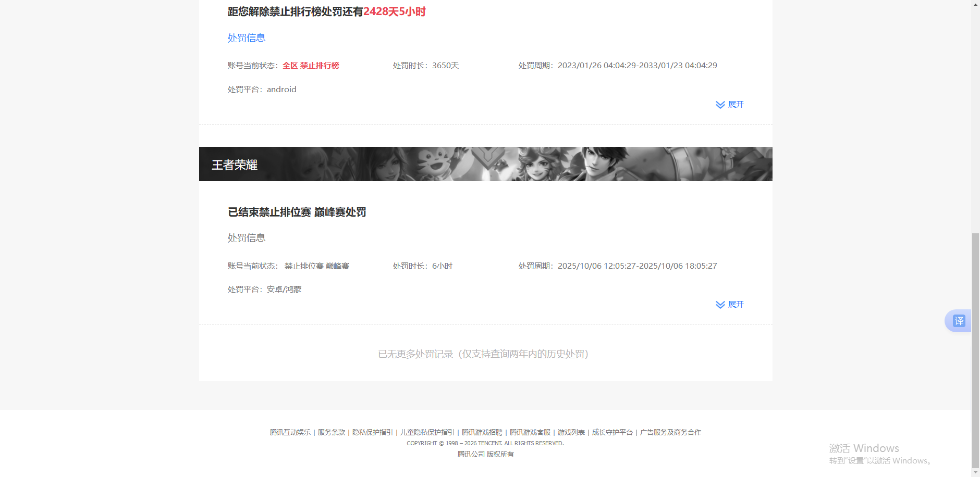Click the 已结束禁止排位赛 巅峰赛处罚 heading
The width and height of the screenshot is (980, 477).
point(297,212)
